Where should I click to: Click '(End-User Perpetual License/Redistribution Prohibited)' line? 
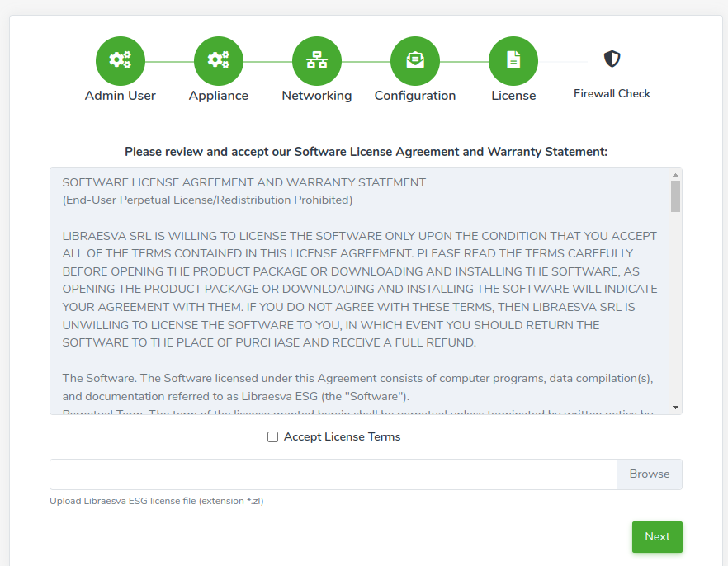click(x=207, y=200)
